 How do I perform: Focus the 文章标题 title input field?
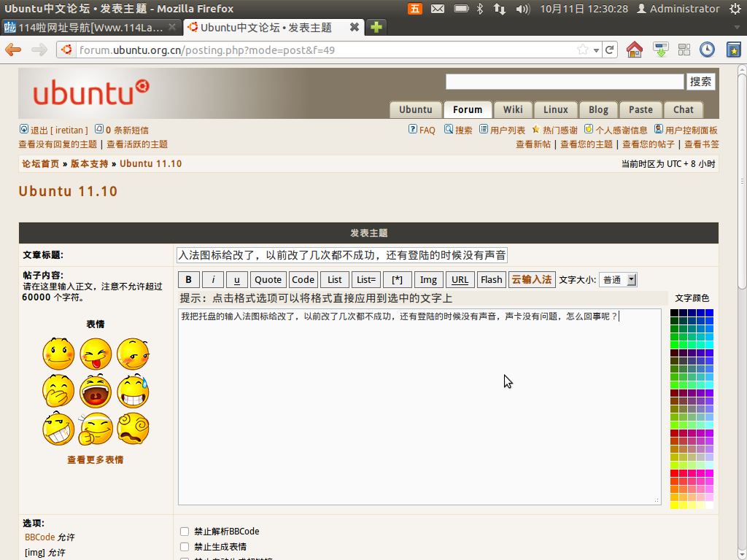pos(341,255)
